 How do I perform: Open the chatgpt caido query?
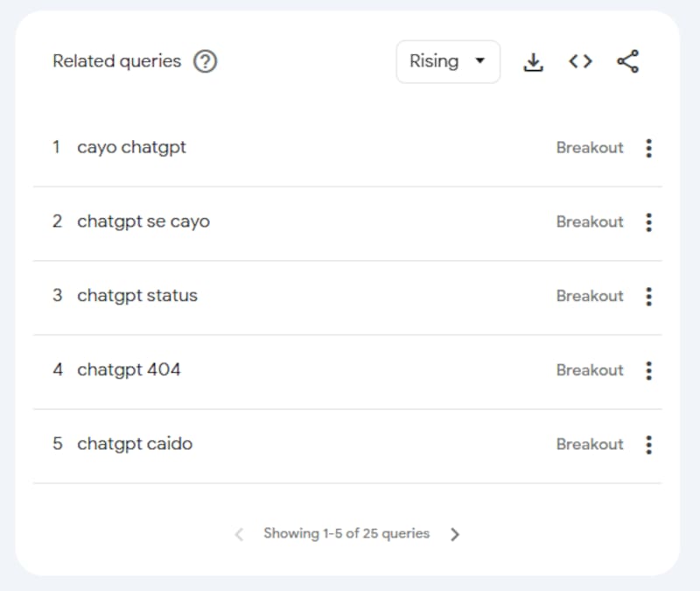point(135,444)
